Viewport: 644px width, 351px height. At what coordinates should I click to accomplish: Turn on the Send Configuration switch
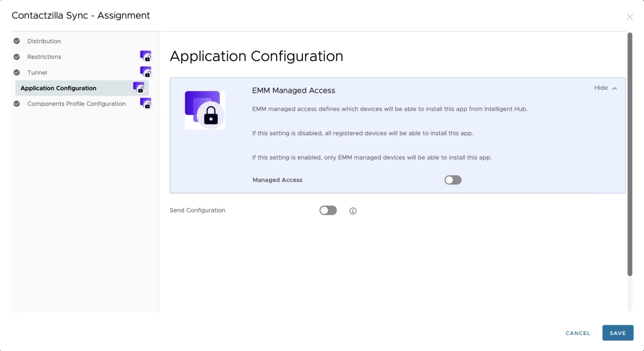(x=328, y=210)
